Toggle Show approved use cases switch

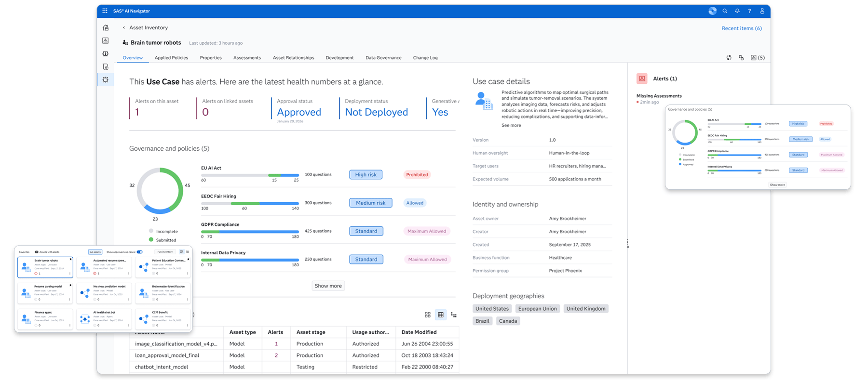140,252
